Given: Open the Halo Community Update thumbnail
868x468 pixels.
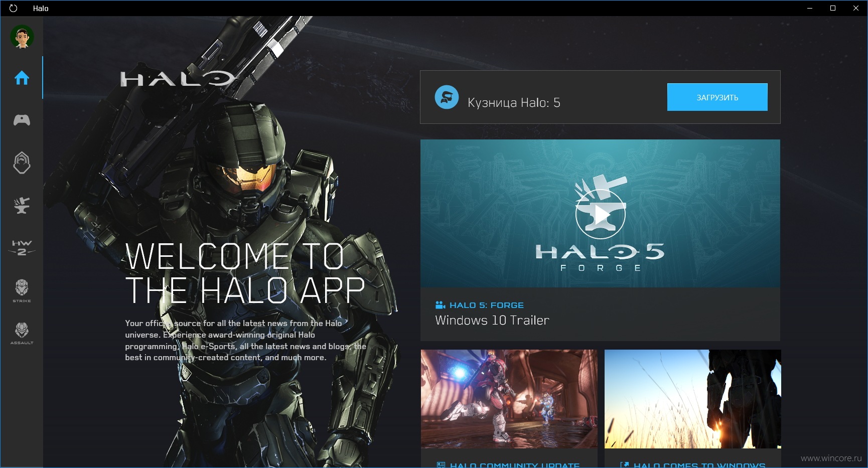Looking at the screenshot, I should click(x=509, y=399).
